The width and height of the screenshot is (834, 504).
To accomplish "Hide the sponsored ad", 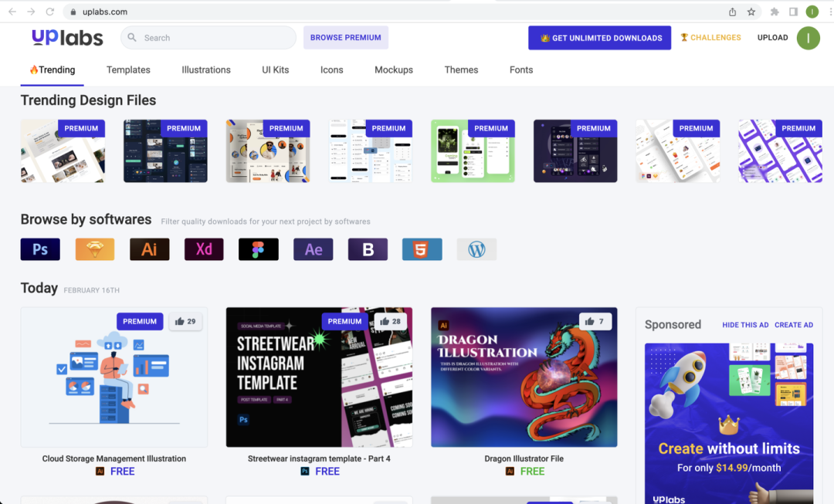I will [x=745, y=325].
